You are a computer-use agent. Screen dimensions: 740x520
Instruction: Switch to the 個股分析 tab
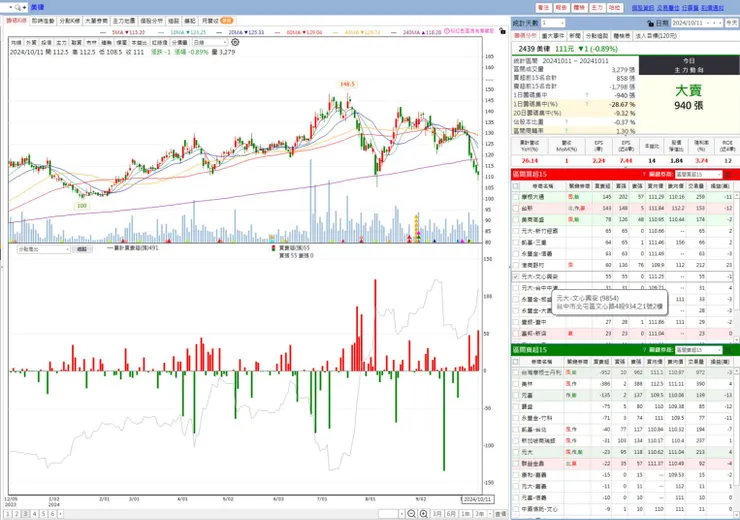(151, 21)
